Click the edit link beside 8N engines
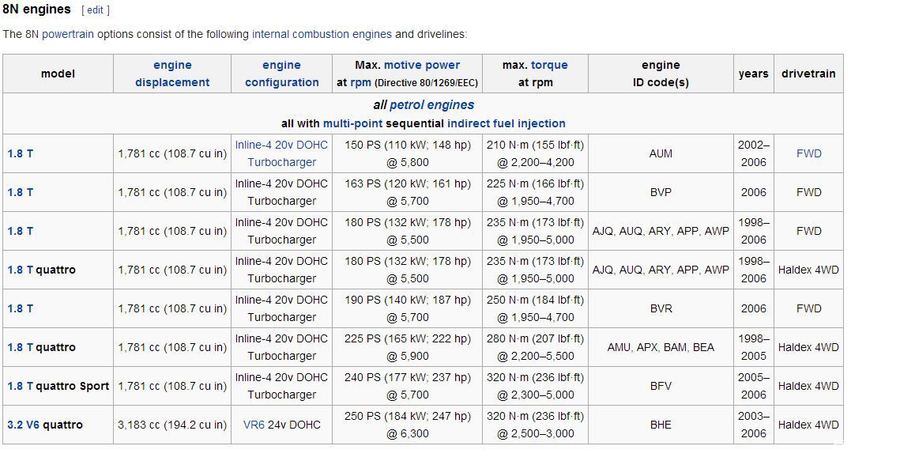 tap(95, 10)
